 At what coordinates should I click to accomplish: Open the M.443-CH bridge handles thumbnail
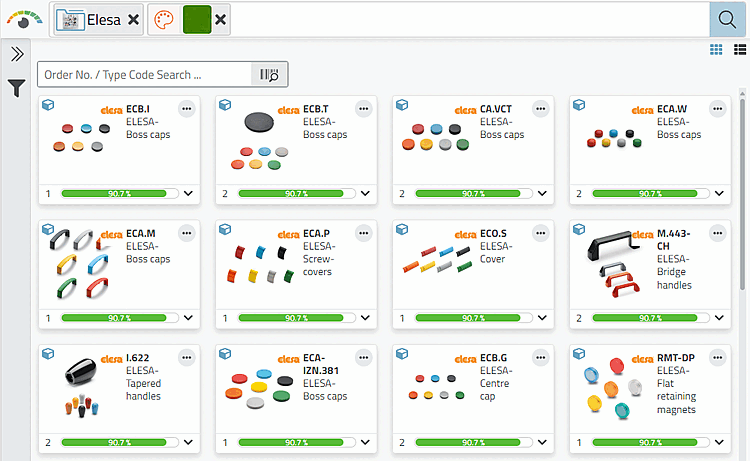[614, 264]
